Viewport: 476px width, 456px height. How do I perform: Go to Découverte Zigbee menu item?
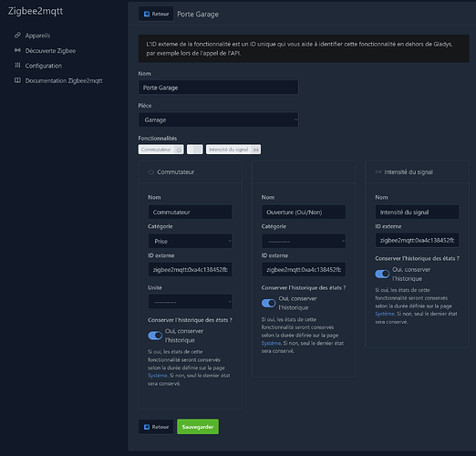coord(50,51)
